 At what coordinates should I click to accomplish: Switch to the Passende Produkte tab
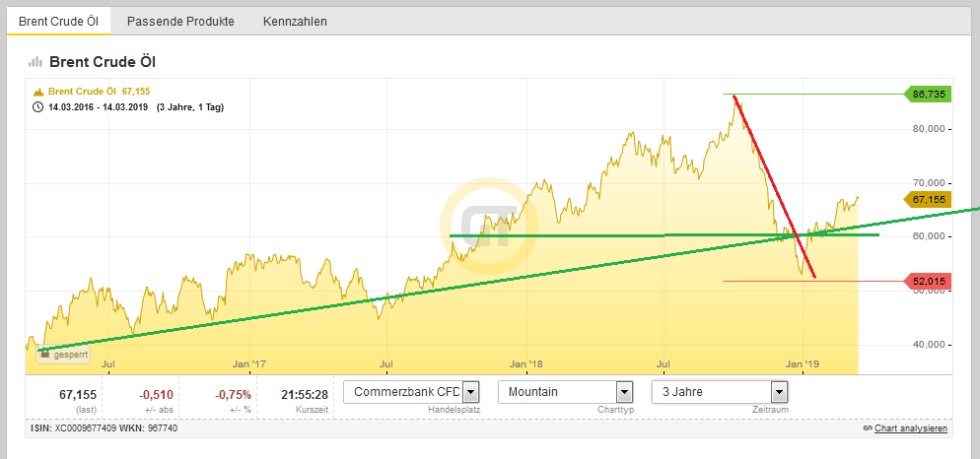(180, 22)
